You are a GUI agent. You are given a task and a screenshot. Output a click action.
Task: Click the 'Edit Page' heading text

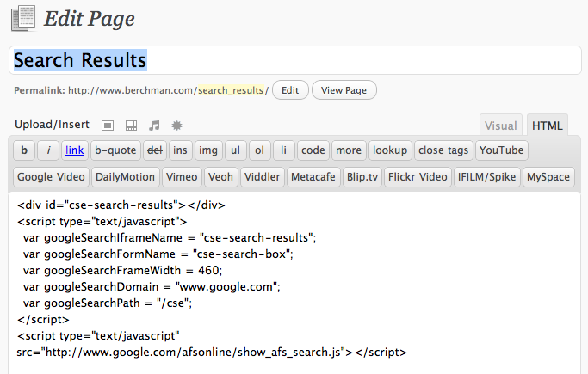pos(90,19)
